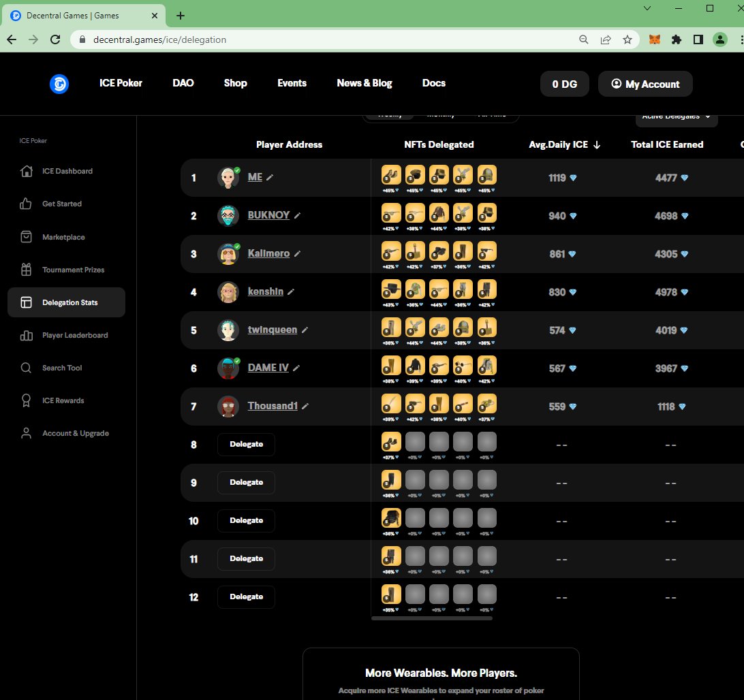Go back to previous page
This screenshot has width=744, height=700.
12,39
